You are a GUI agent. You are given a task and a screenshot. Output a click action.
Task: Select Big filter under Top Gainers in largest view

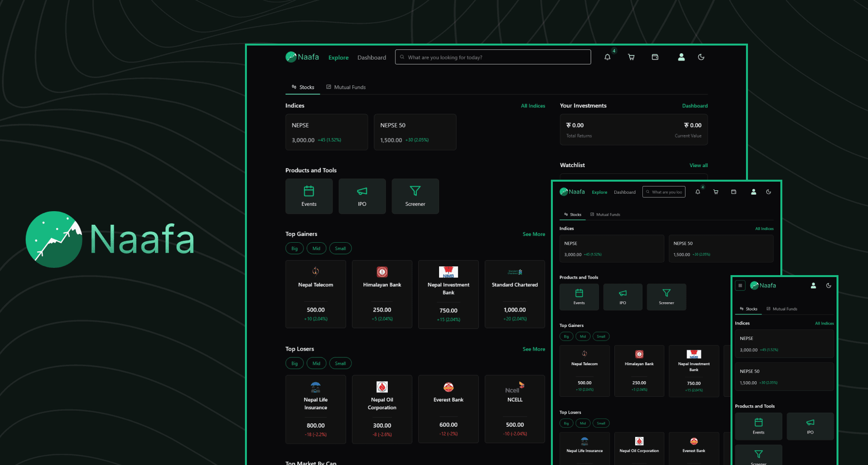(x=294, y=248)
